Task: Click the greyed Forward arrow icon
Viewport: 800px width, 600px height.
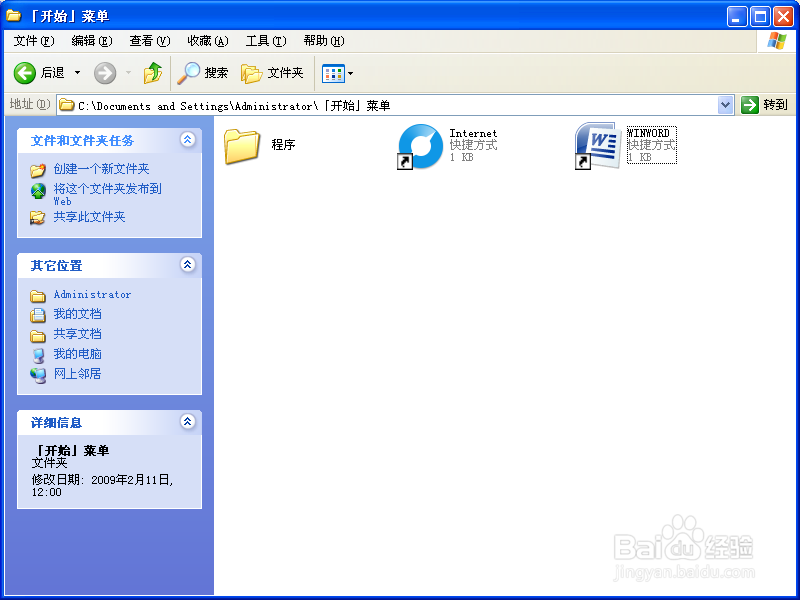Action: pyautogui.click(x=105, y=73)
